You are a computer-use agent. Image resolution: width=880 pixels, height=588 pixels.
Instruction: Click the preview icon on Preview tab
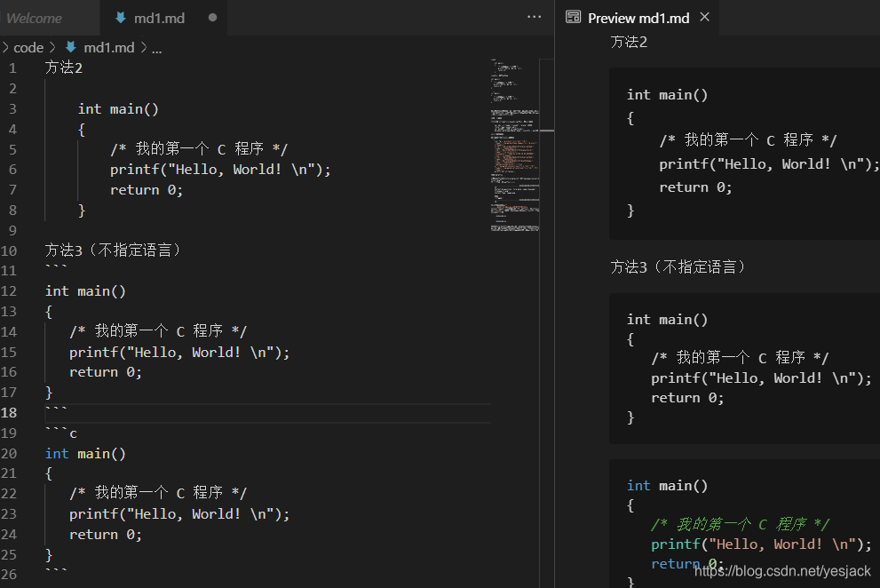tap(573, 17)
